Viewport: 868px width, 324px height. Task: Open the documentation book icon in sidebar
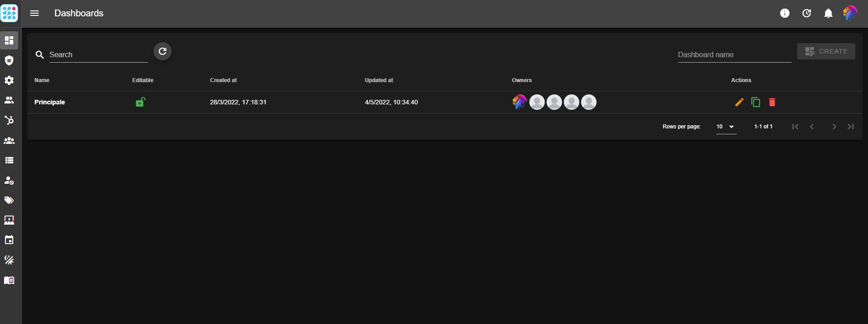9,280
